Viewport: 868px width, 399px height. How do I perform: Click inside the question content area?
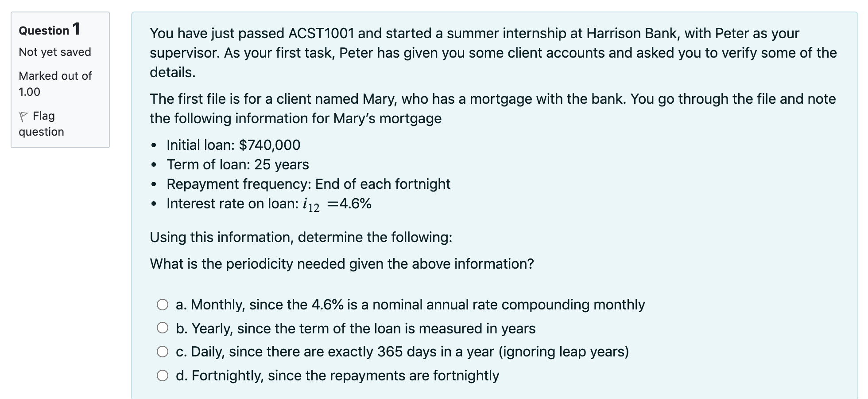click(x=487, y=199)
